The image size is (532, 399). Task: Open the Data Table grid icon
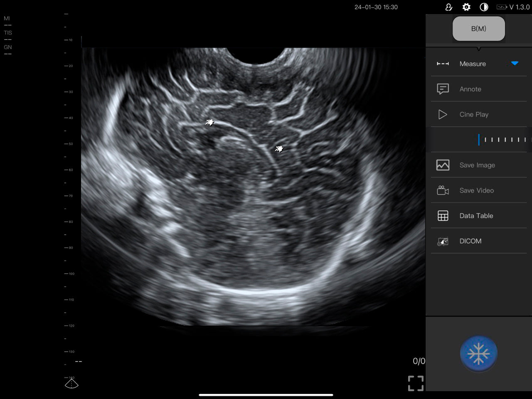coord(443,216)
